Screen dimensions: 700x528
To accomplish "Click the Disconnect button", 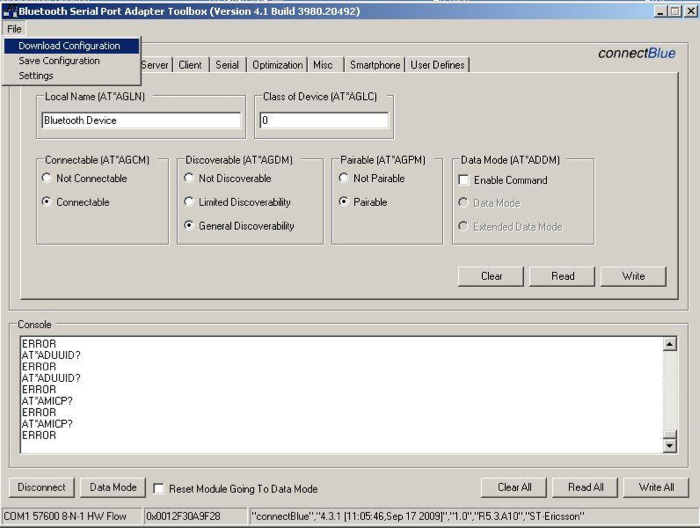I will (x=42, y=487).
